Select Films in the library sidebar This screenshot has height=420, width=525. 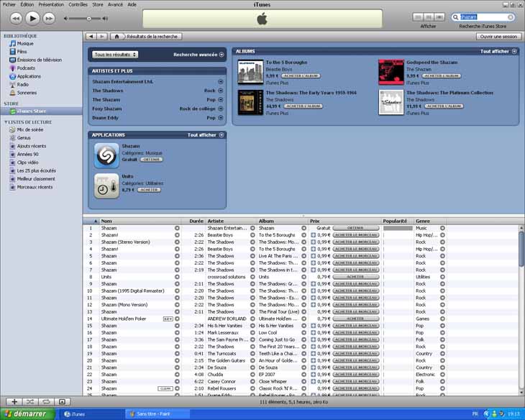click(22, 52)
